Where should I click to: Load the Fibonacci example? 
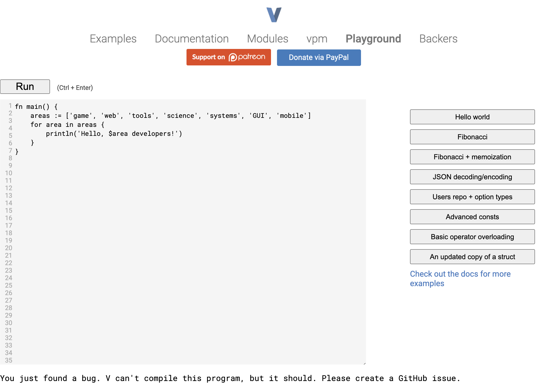pos(472,137)
